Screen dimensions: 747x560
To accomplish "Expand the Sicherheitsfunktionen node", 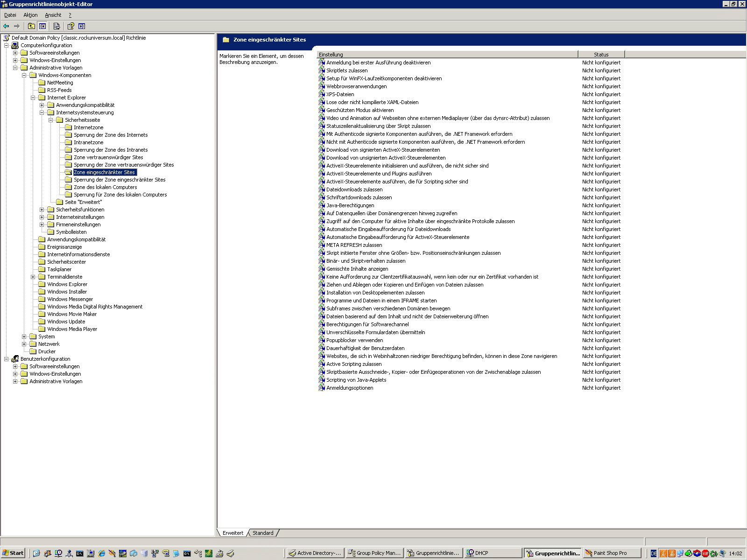I will (42, 210).
